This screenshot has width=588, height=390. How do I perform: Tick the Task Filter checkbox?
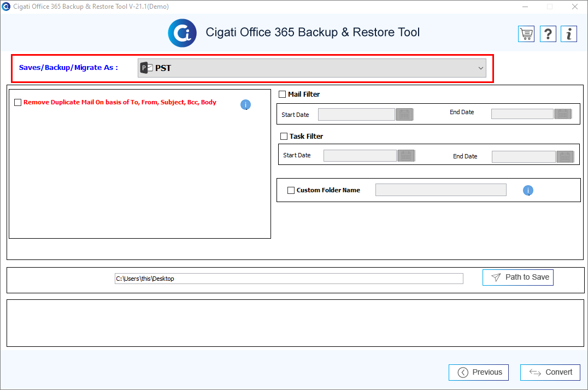pos(284,137)
